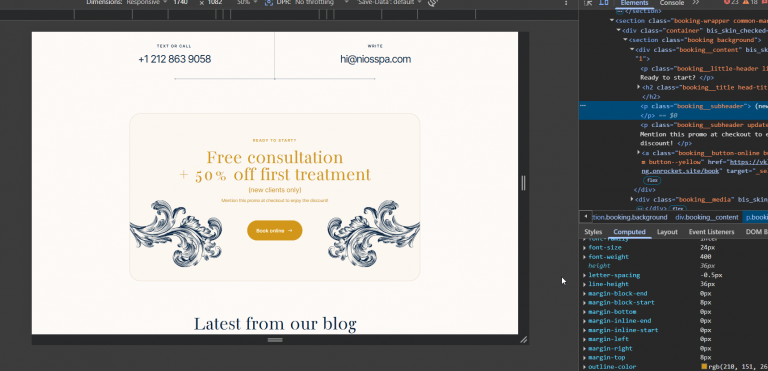Click the breadcrumb scroll-left arrow
Screen dimensions: 768x371
click(585, 216)
